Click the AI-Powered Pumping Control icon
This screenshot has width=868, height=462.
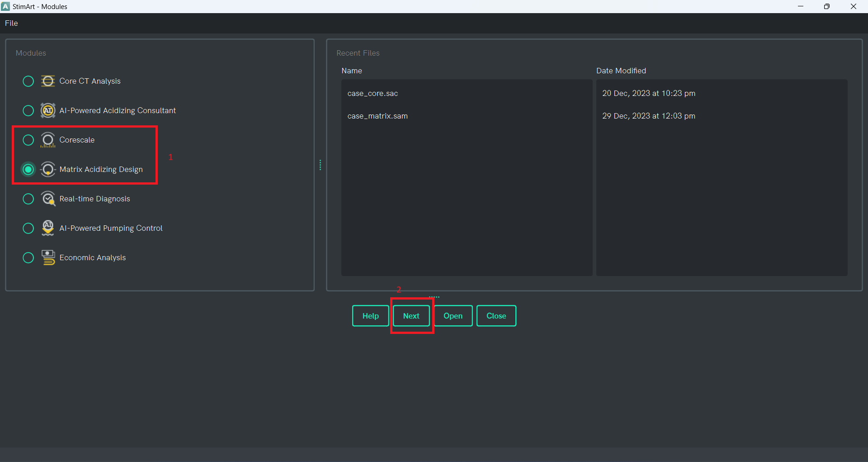47,228
